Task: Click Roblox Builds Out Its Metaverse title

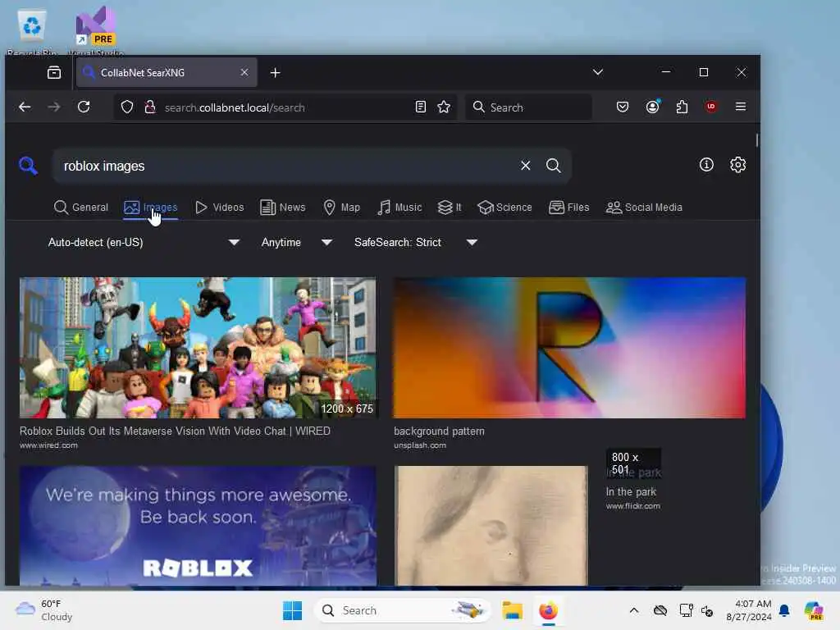Action: click(x=175, y=431)
